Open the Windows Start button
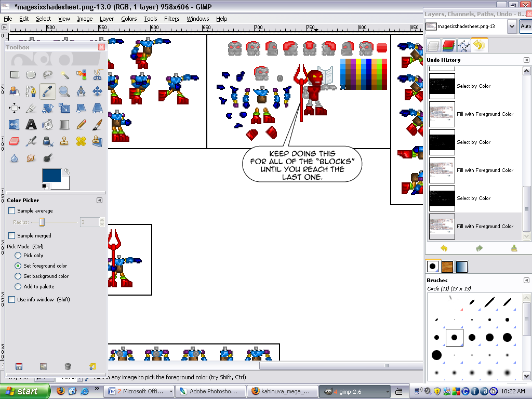 (25, 392)
